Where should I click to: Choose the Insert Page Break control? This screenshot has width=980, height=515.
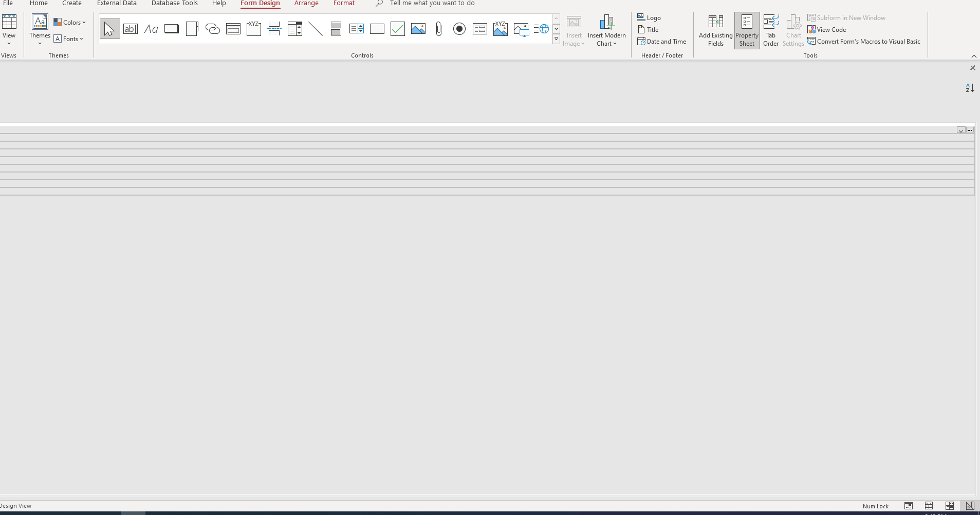pos(274,29)
